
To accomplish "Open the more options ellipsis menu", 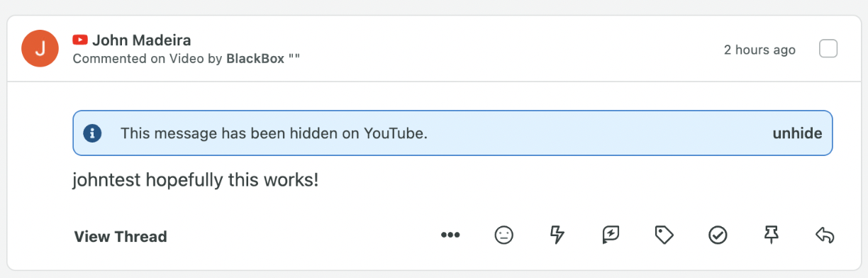I will click(450, 235).
